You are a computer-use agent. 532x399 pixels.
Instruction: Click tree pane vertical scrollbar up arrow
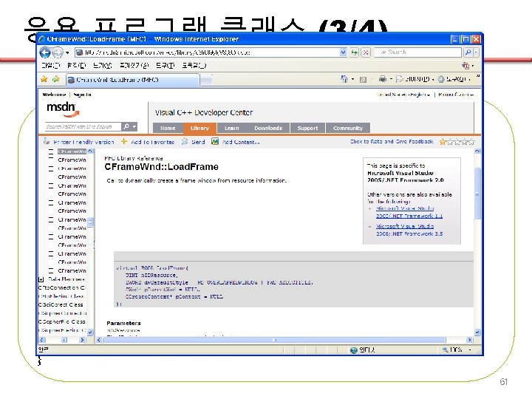[90, 151]
